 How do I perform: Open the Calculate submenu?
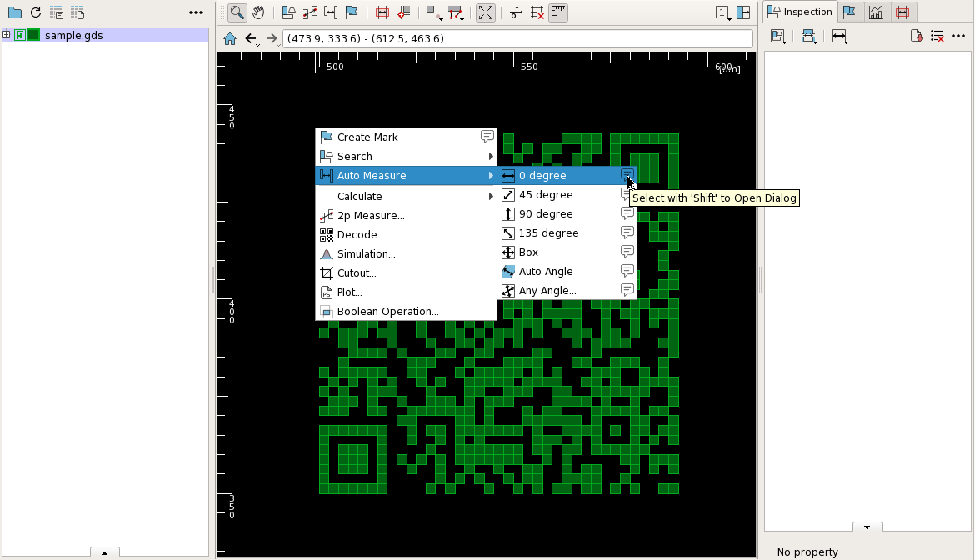click(x=407, y=196)
